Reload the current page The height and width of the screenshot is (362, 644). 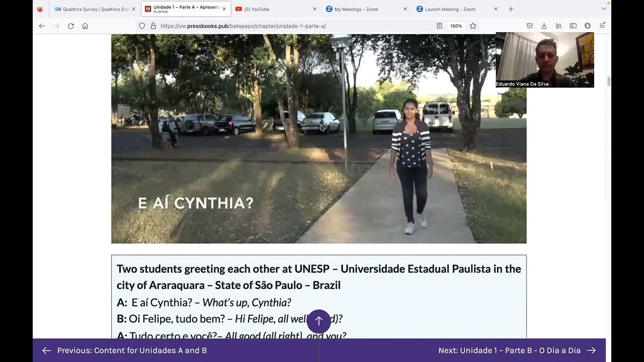click(x=71, y=26)
